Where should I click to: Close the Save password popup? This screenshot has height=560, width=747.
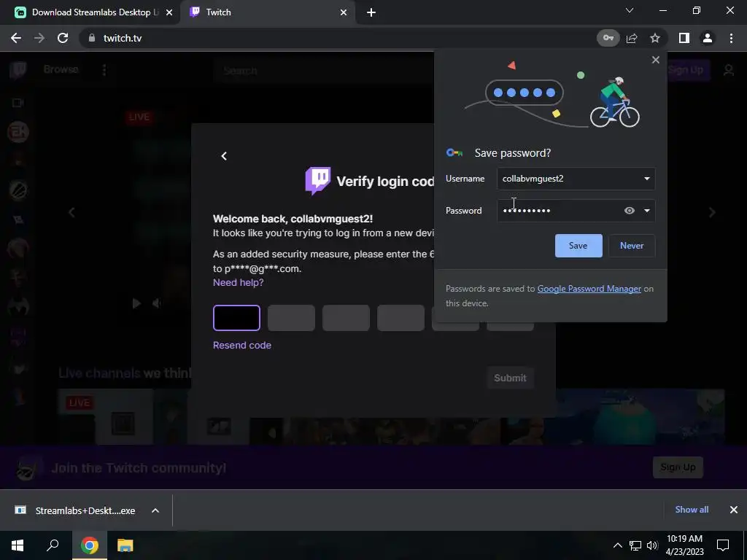coord(656,60)
